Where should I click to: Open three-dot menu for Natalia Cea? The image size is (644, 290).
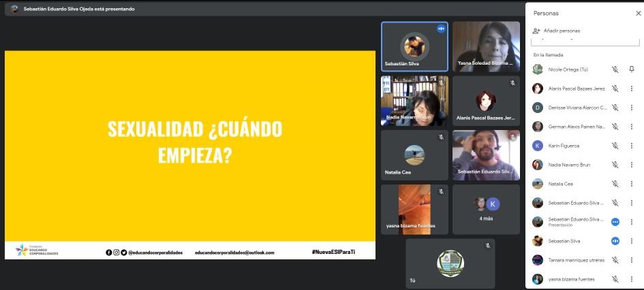631,184
